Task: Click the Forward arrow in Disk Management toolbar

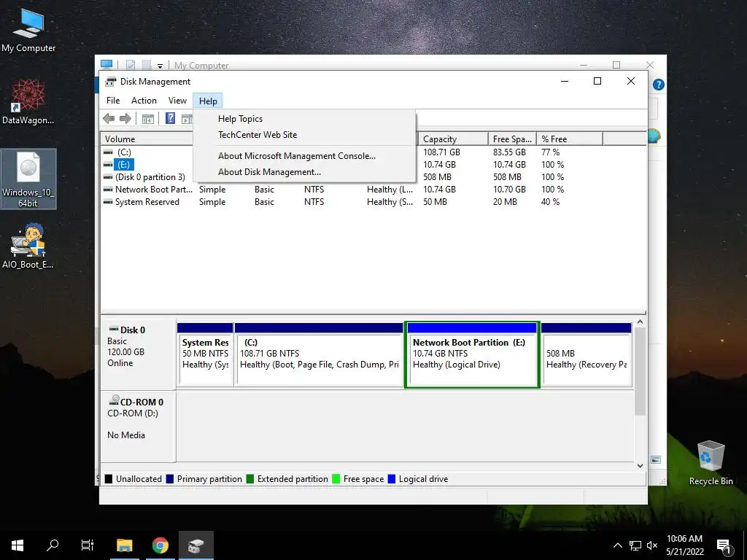Action: click(x=125, y=119)
